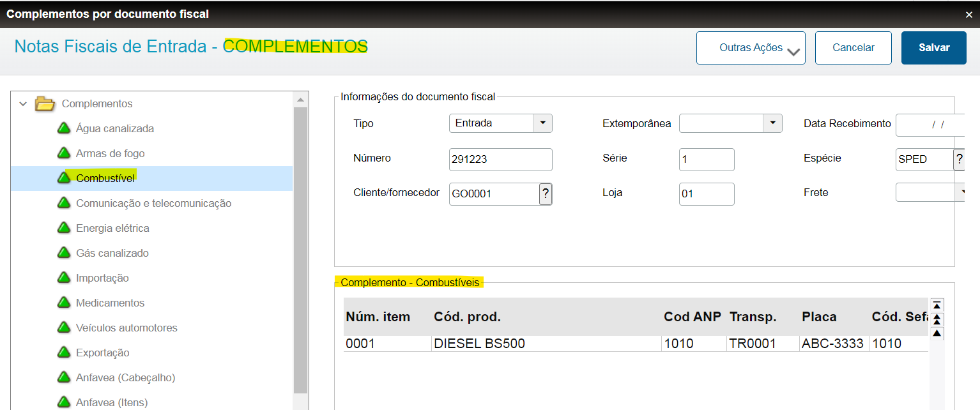
Task: Open the Cliente/fornecedor lookup question mark icon
Action: [x=545, y=194]
